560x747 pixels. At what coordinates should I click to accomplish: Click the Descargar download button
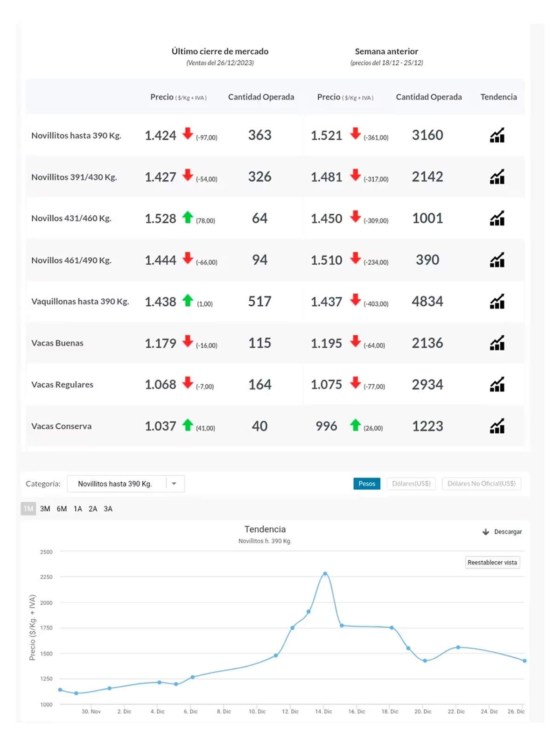point(502,532)
